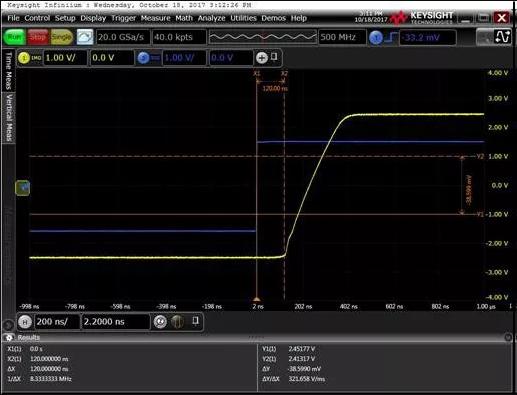This screenshot has height=395, width=517.
Task: Click the Keysight Technologies logo
Action: pos(422,18)
